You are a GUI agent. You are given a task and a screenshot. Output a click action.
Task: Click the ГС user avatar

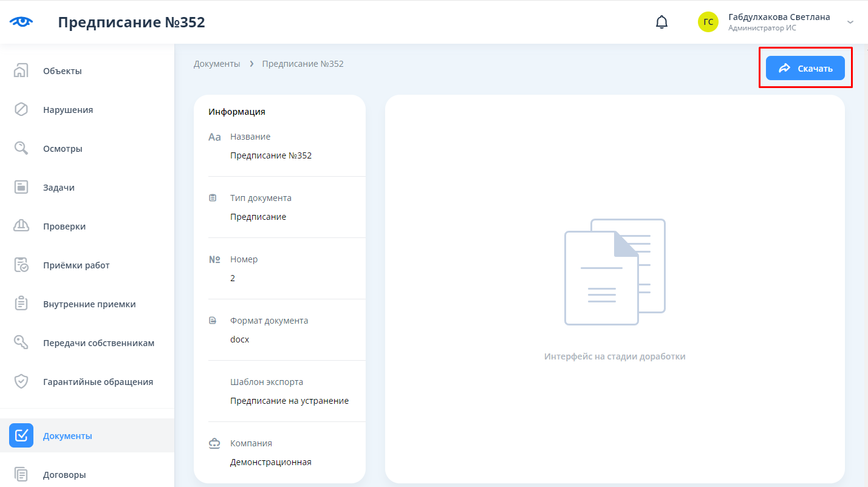708,22
